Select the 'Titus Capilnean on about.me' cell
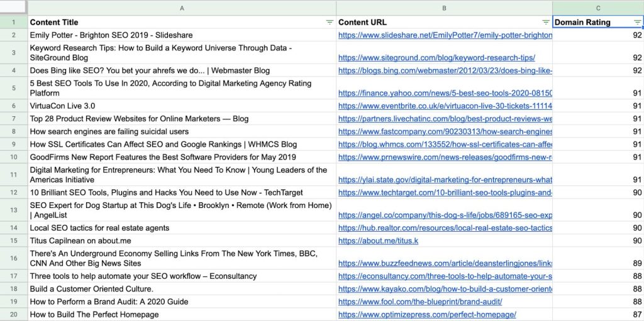The image size is (644, 321). tap(82, 241)
